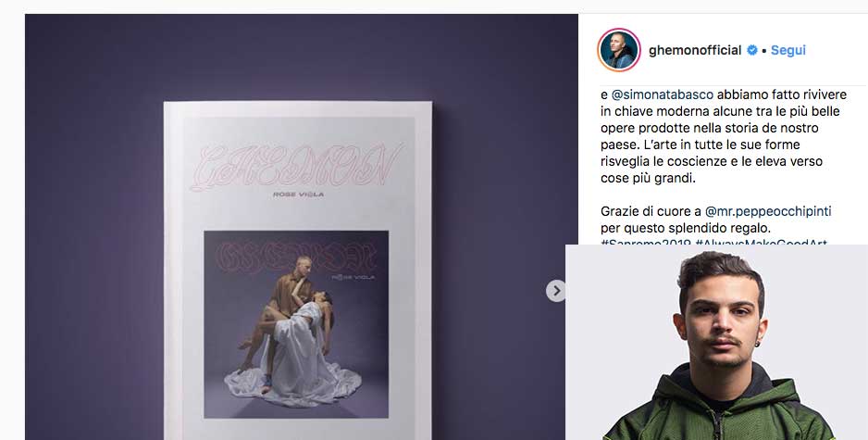868x440 pixels.
Task: Click portrait of man in green hoodie
Action: click(x=717, y=343)
